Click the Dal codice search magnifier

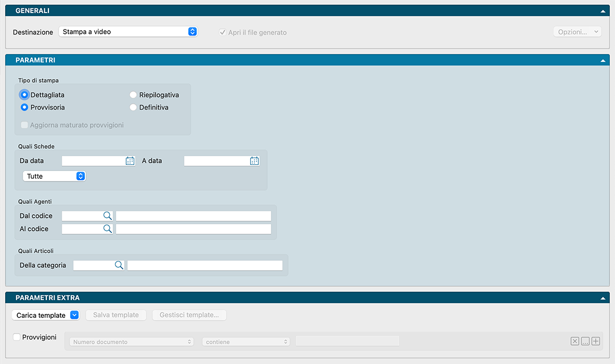tap(107, 216)
